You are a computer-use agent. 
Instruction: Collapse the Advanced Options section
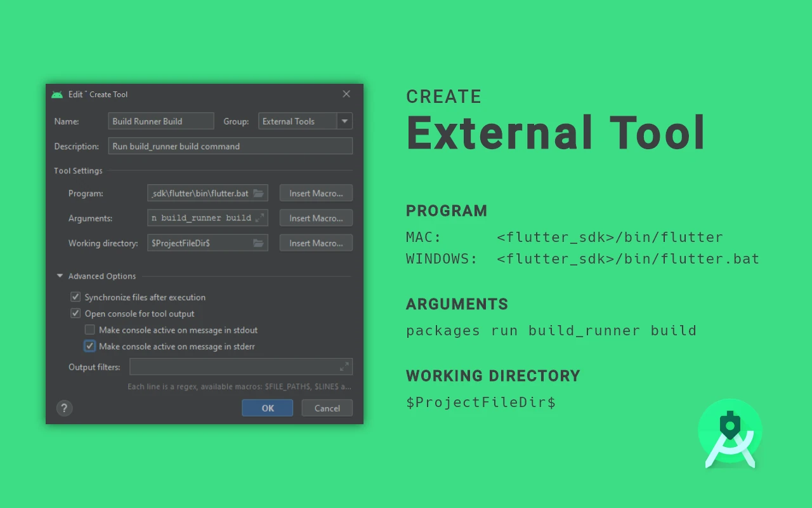click(x=60, y=276)
